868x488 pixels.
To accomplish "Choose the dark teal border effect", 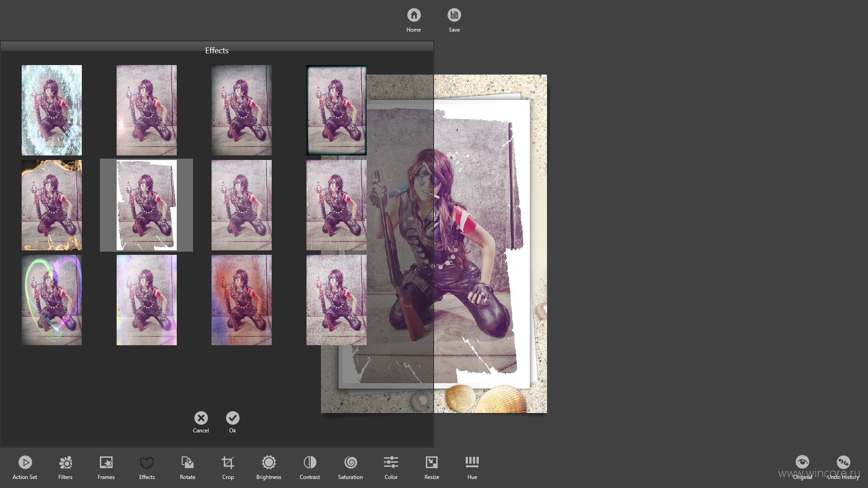I will click(336, 110).
